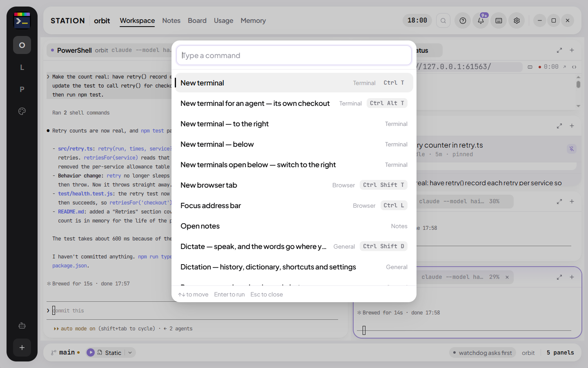This screenshot has width=588, height=368.
Task: Unpin the retry.ts session with the pin icon
Action: (x=572, y=149)
